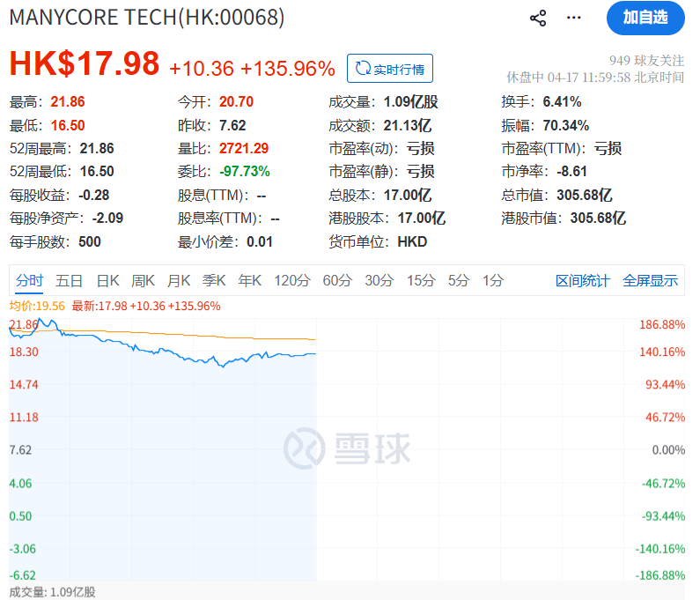The width and height of the screenshot is (700, 600).
Task: Click the 7.62 baseline price axis label
Action: [x=20, y=450]
